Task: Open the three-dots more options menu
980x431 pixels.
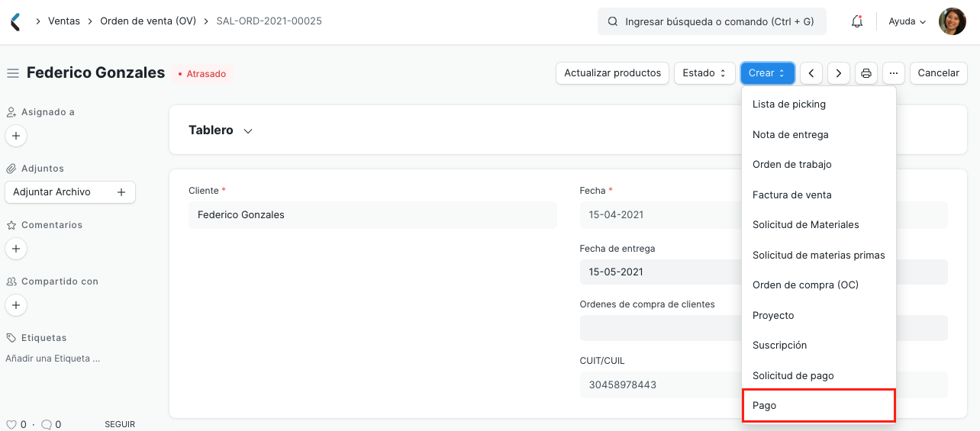Action: click(x=894, y=73)
